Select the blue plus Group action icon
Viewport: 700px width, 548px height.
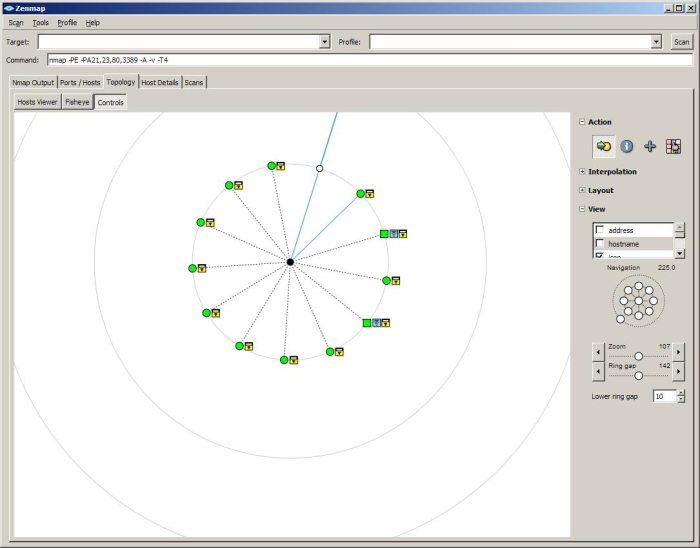coord(650,146)
